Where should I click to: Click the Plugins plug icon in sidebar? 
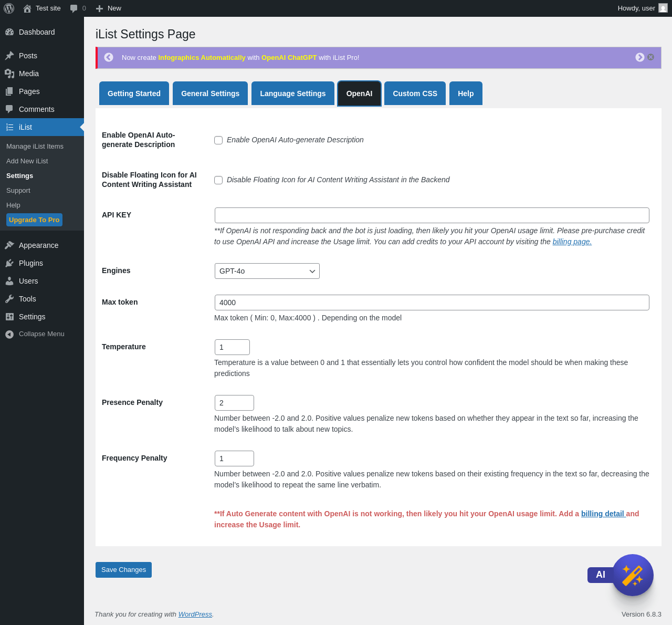(9, 263)
